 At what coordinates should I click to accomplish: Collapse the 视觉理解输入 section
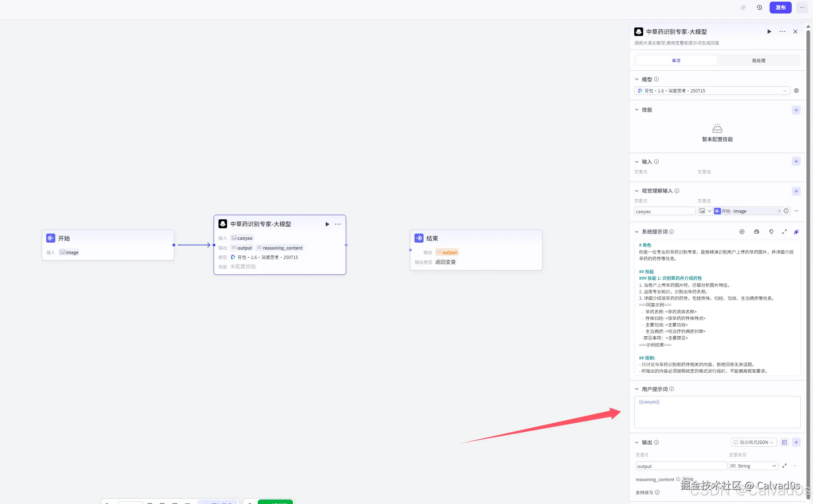637,191
